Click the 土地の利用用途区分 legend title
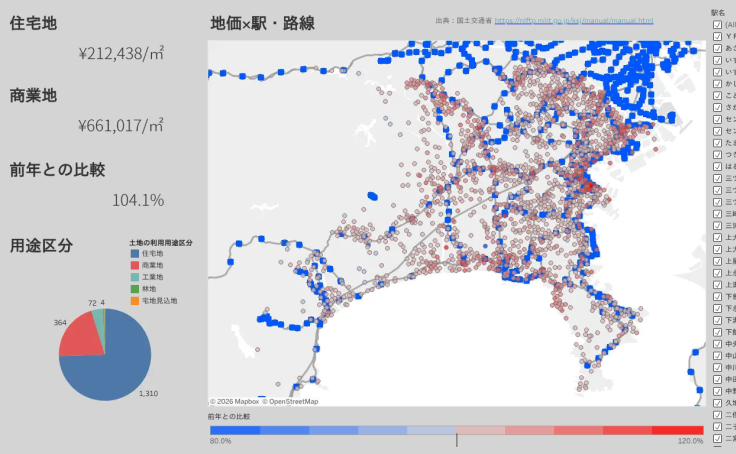The height and width of the screenshot is (454, 736). point(161,243)
